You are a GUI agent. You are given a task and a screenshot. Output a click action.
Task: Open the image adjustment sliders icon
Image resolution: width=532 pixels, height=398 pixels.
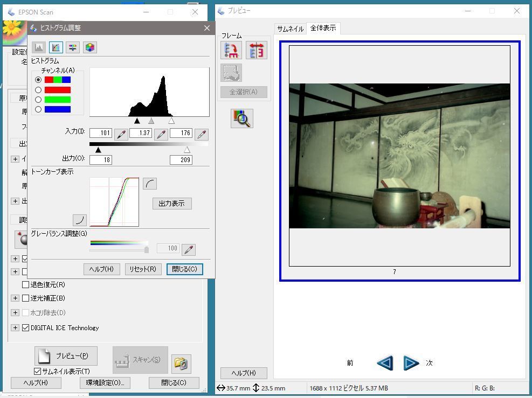tap(73, 47)
